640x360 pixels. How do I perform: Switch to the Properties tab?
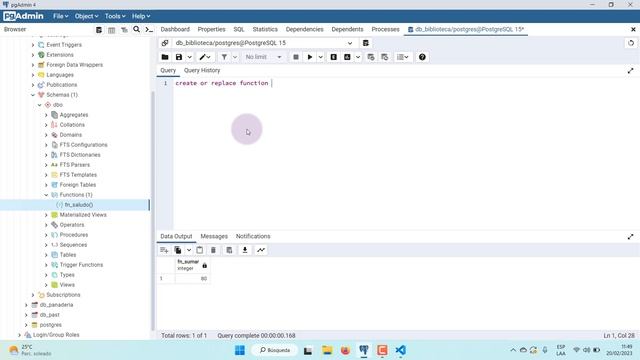point(211,29)
